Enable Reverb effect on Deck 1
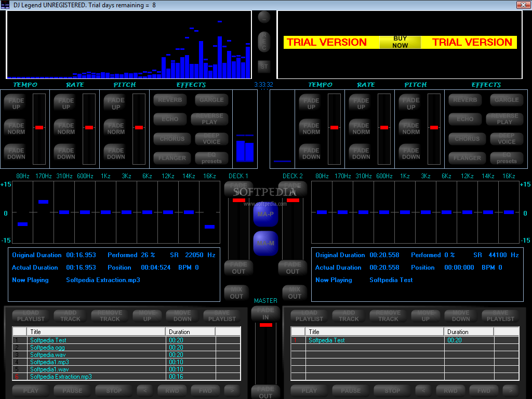532x399 pixels. 170,100
